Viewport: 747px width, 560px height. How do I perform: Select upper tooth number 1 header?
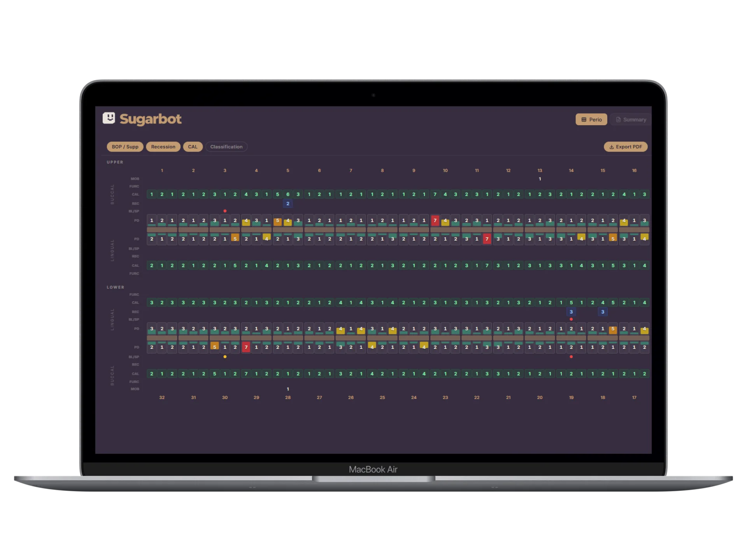[x=162, y=170]
